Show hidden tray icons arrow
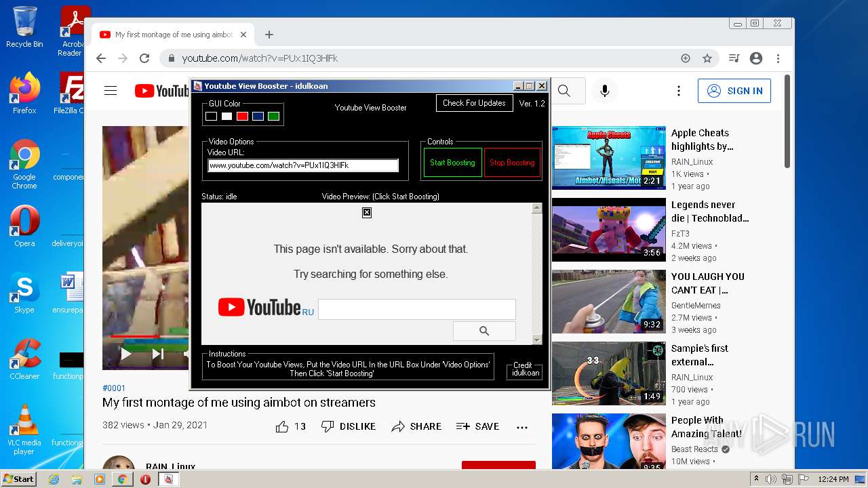The height and width of the screenshot is (488, 868). point(756,479)
